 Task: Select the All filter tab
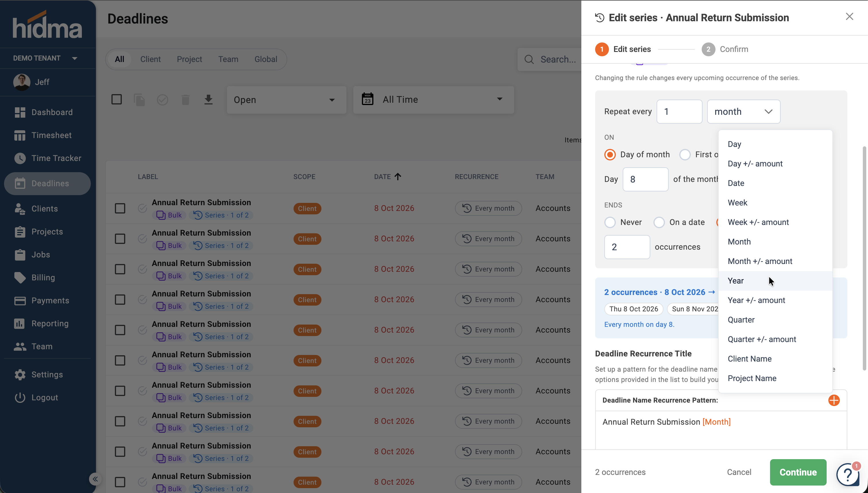click(x=119, y=59)
